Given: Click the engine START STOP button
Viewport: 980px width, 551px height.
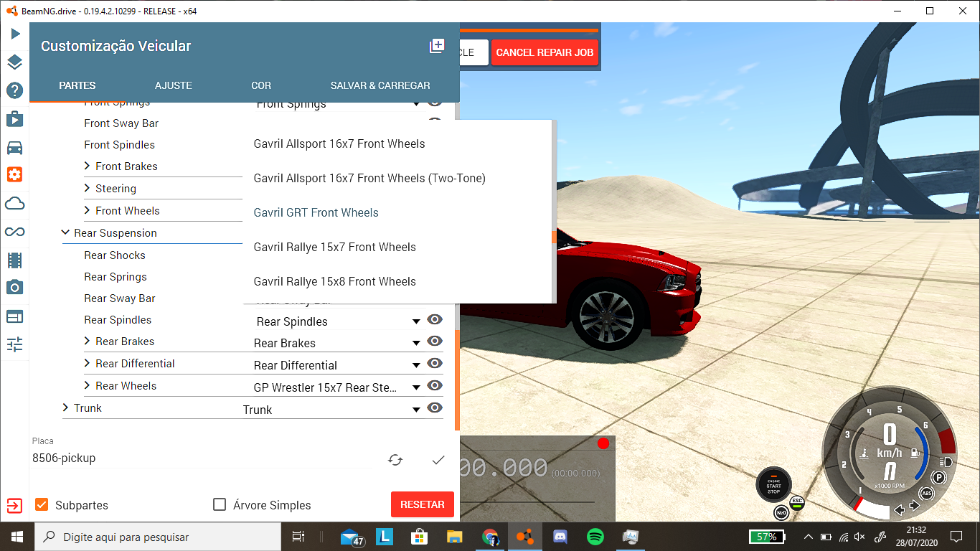Looking at the screenshot, I should pos(773,486).
